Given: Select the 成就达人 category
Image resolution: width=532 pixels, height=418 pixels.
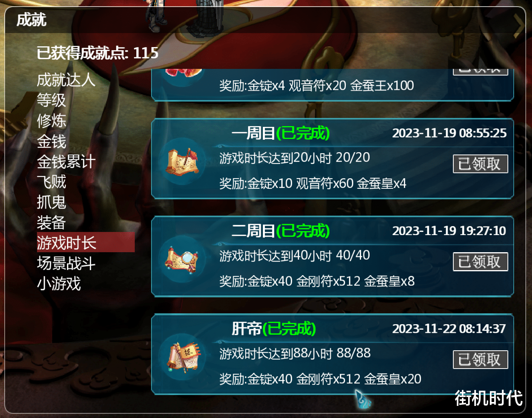Looking at the screenshot, I should (66, 80).
